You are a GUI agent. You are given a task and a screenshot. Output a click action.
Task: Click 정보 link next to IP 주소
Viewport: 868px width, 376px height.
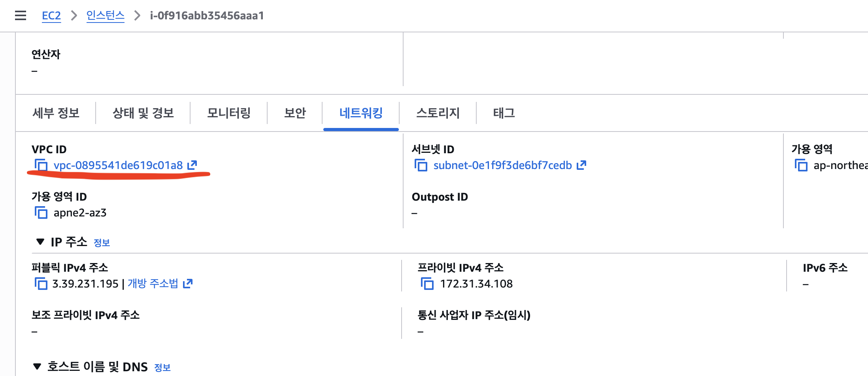tap(102, 243)
